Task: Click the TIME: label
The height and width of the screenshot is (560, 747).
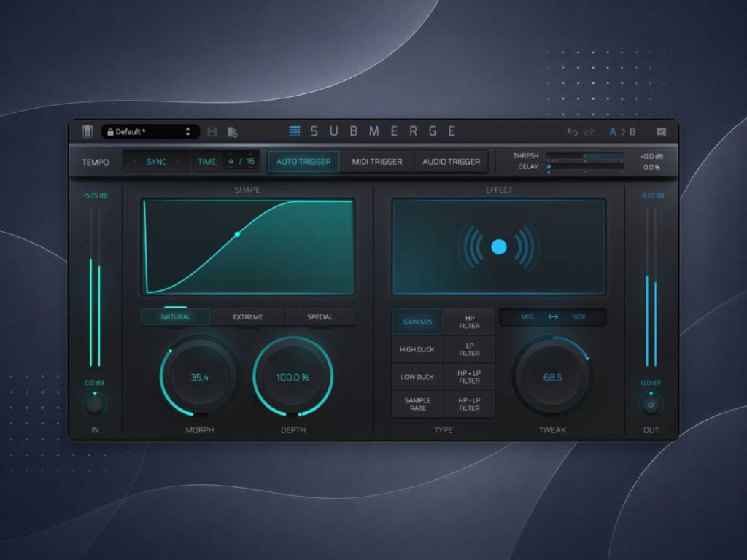Action: coord(207,162)
